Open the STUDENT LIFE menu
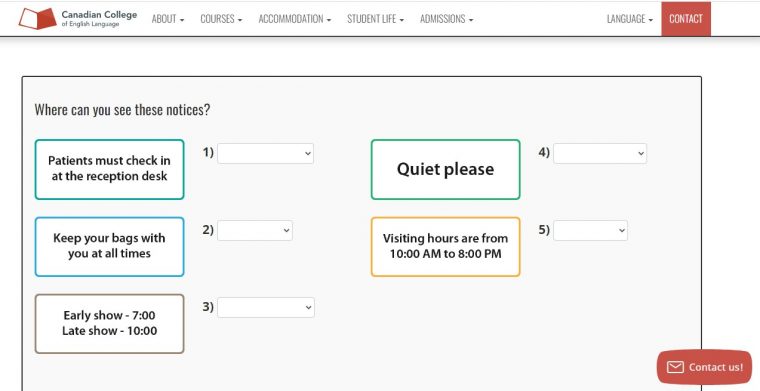 click(376, 19)
